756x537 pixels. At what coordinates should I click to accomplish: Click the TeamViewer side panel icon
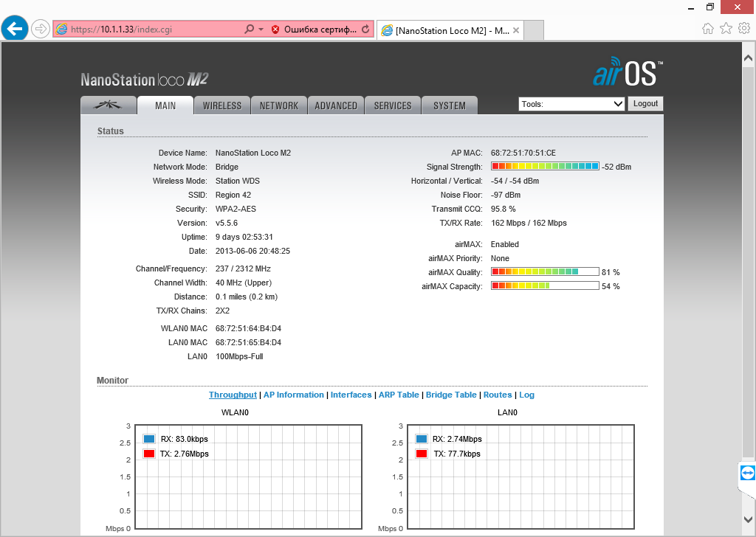click(747, 473)
